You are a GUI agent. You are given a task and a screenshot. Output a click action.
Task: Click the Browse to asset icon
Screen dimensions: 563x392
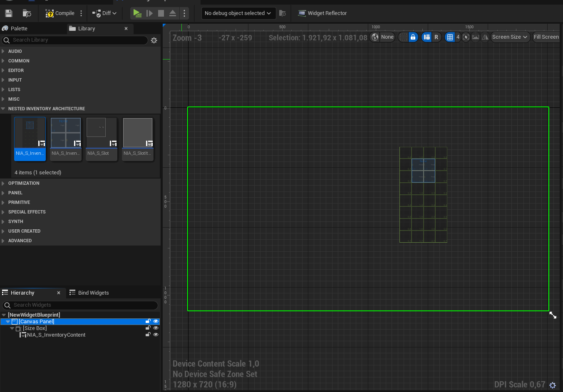tap(27, 13)
